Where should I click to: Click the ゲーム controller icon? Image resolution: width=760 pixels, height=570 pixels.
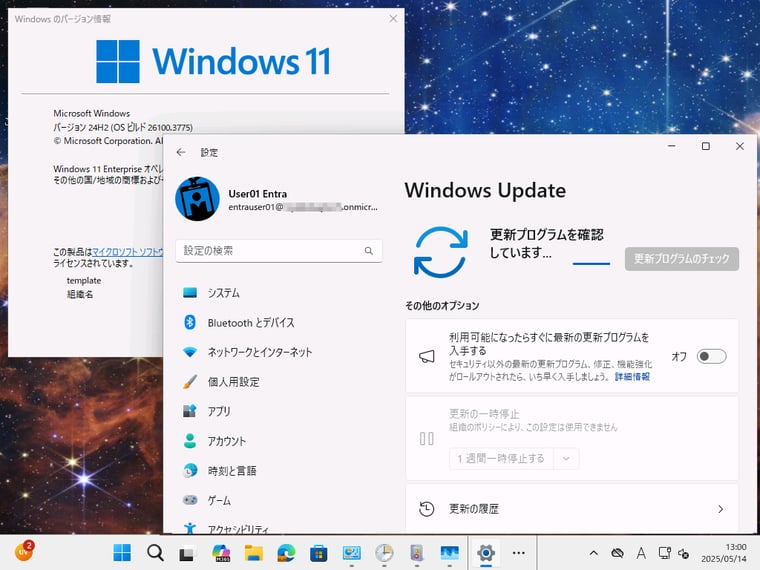click(x=190, y=500)
